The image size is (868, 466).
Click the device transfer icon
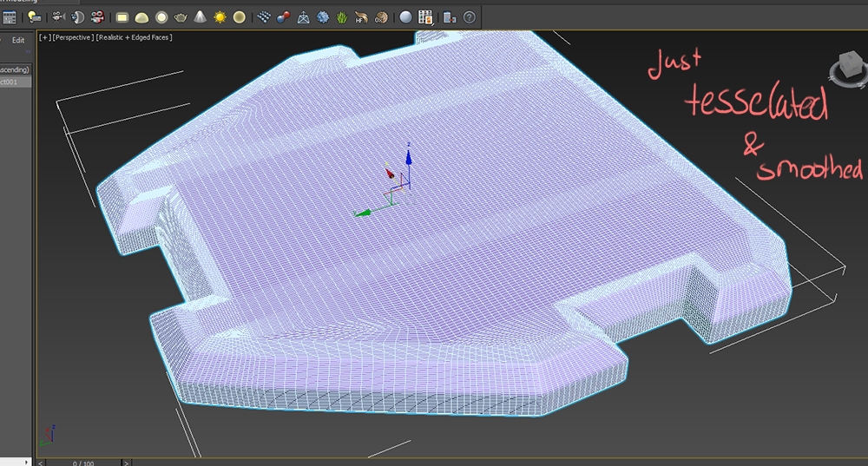point(450,17)
